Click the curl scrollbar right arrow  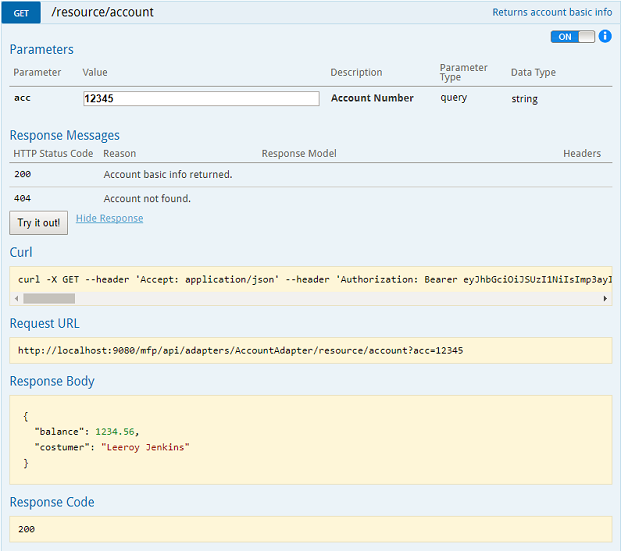(605, 299)
